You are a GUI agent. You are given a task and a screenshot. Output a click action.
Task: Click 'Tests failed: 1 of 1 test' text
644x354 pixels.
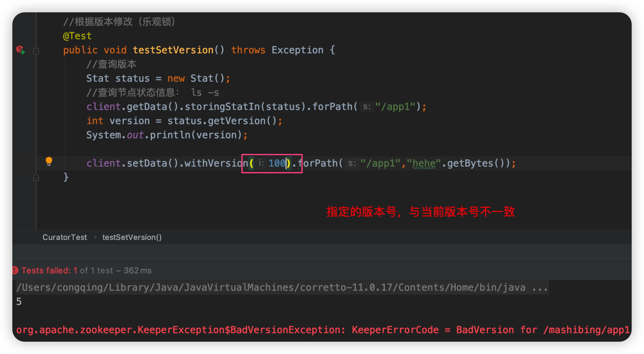pyautogui.click(x=67, y=270)
